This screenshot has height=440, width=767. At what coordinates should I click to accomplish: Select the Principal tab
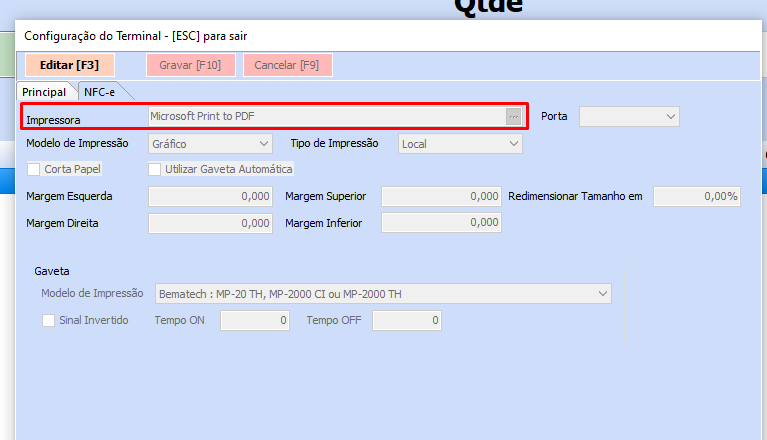point(44,92)
